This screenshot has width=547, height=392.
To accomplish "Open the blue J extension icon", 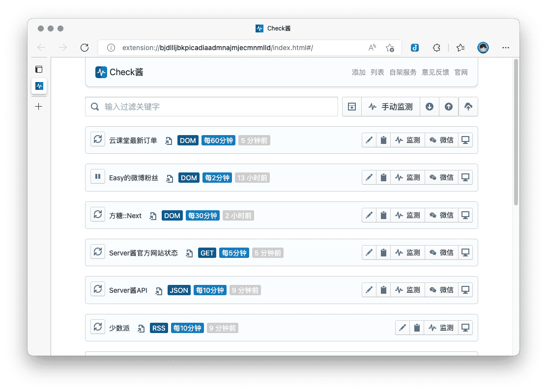I will [414, 48].
